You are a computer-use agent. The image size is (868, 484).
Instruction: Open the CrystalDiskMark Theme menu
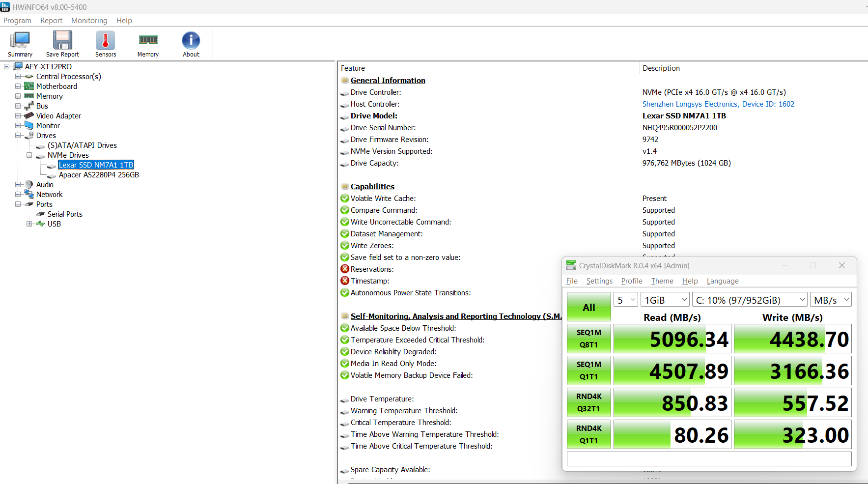pos(662,281)
